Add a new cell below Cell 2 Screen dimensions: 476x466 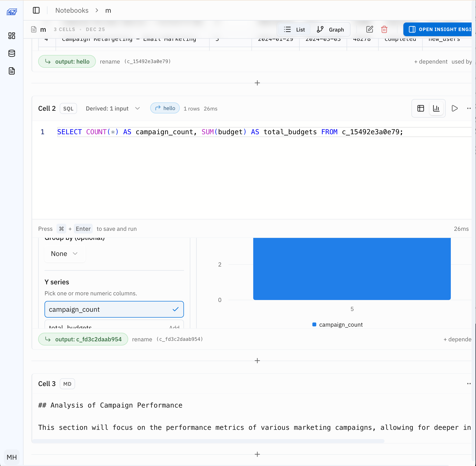257,361
